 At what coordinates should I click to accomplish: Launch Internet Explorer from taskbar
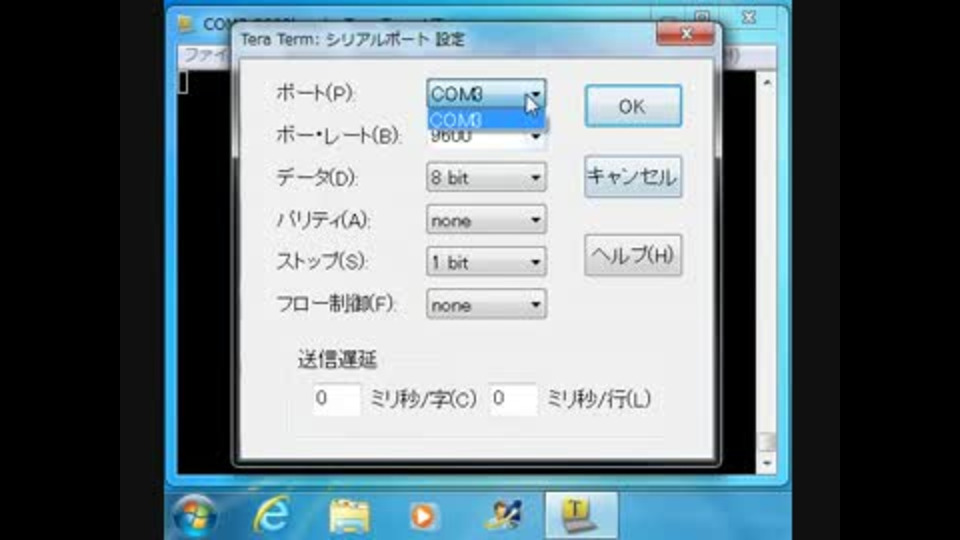272,516
